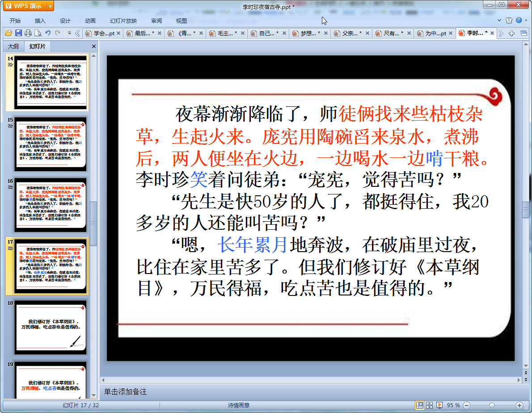532x413 pixels.
Task: Open the 动画 menu
Action: 90,21
